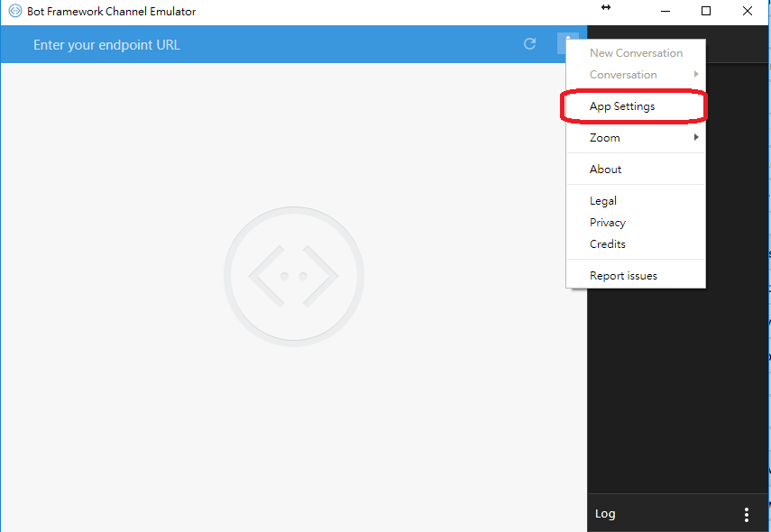This screenshot has height=532, width=771.
Task: Select Legal menu item
Action: tap(636, 200)
